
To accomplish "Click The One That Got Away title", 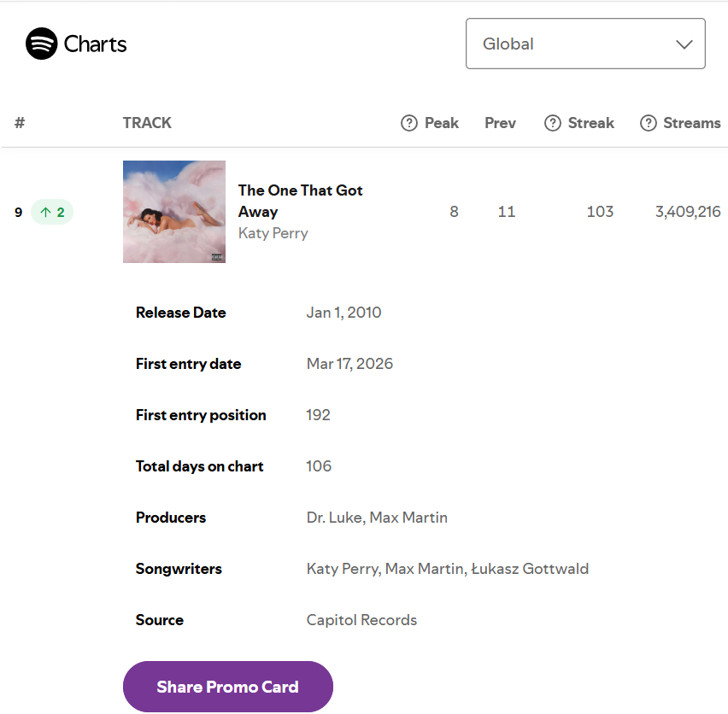I will click(301, 201).
